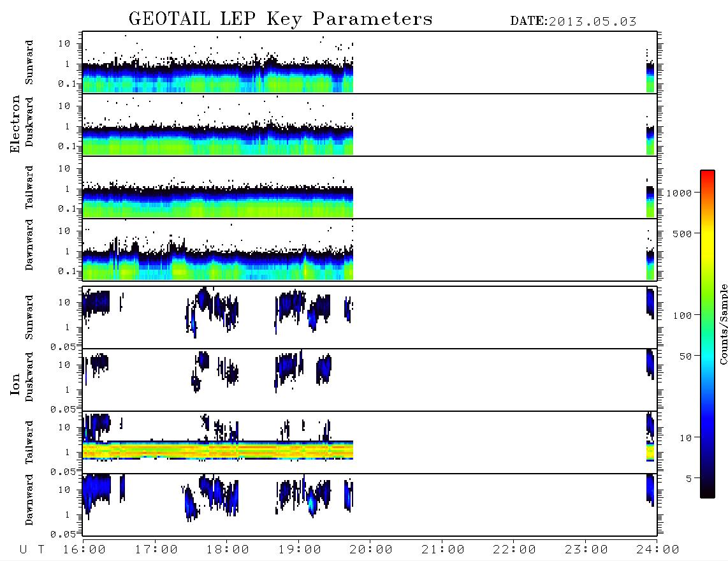
Task: Select the Ion Tailward panel label
Action: [x=29, y=442]
